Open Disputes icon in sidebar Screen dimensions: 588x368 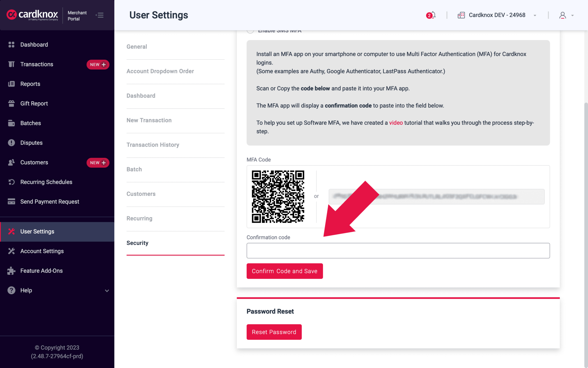tap(11, 143)
